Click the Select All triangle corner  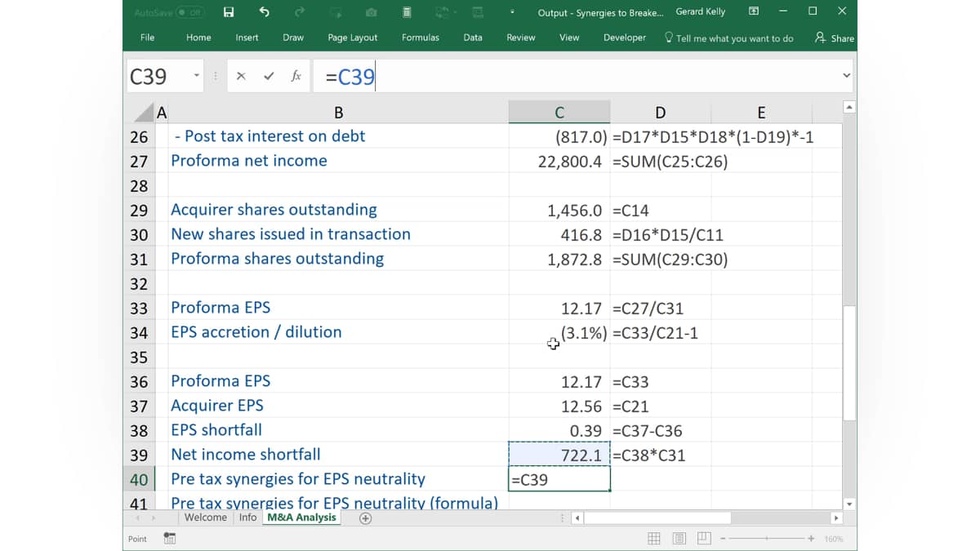click(144, 113)
